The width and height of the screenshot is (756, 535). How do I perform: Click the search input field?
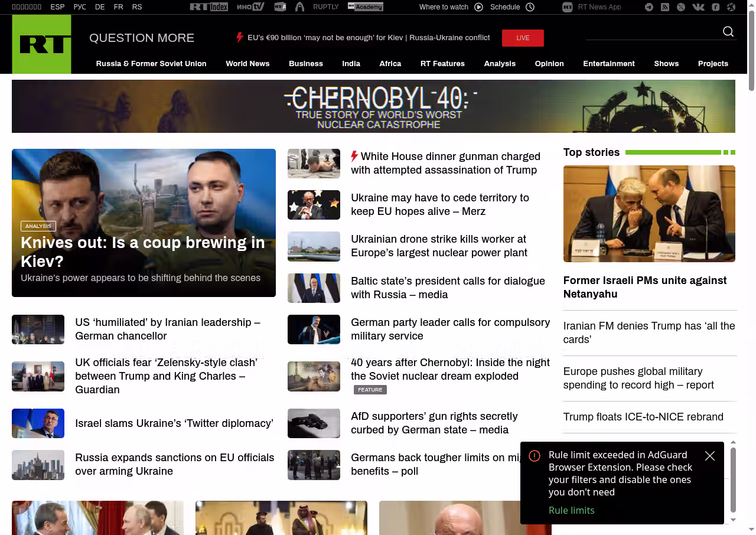tap(650, 32)
